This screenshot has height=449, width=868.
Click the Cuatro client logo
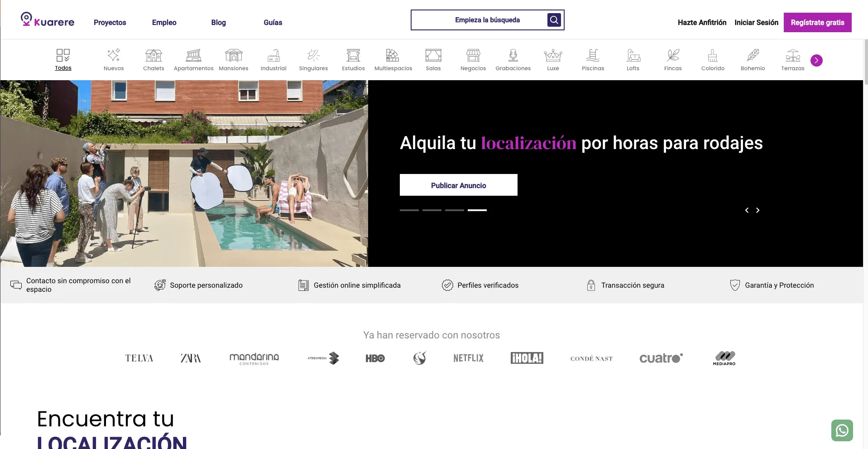pyautogui.click(x=661, y=358)
